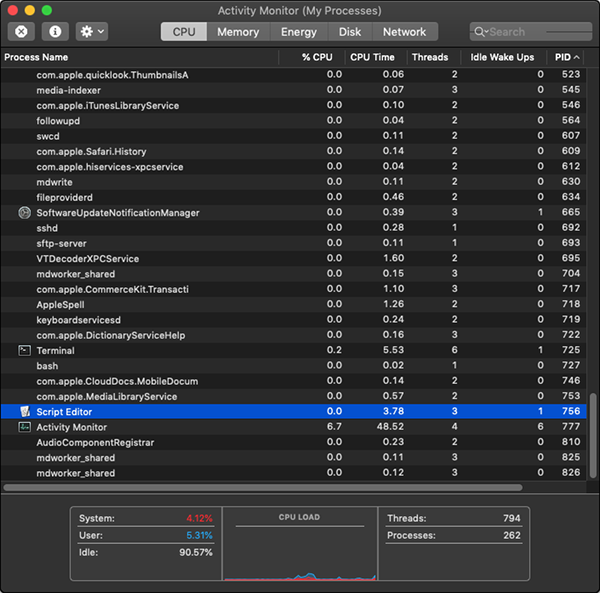Image resolution: width=600 pixels, height=593 pixels.
Task: Click the Terminal app icon
Action: pyautogui.click(x=24, y=350)
